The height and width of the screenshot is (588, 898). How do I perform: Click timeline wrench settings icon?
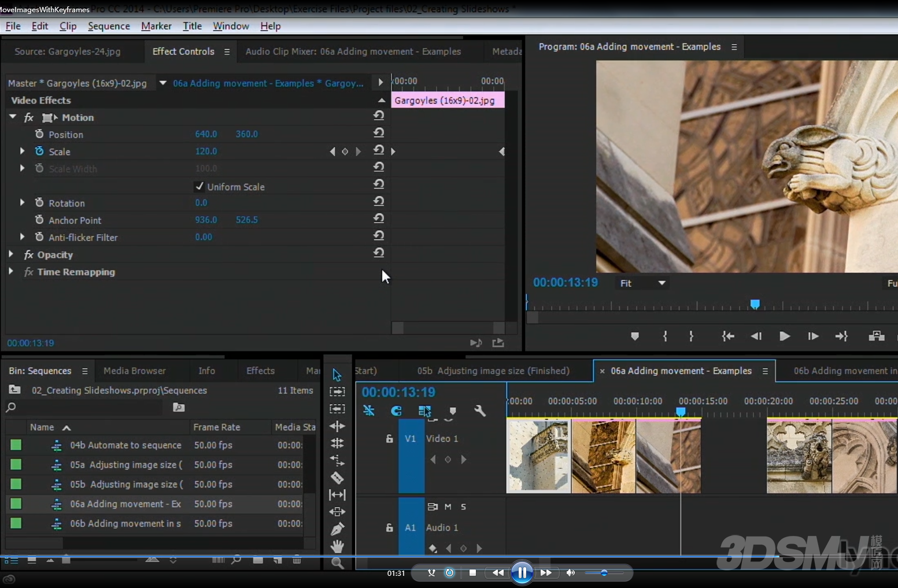pyautogui.click(x=480, y=411)
